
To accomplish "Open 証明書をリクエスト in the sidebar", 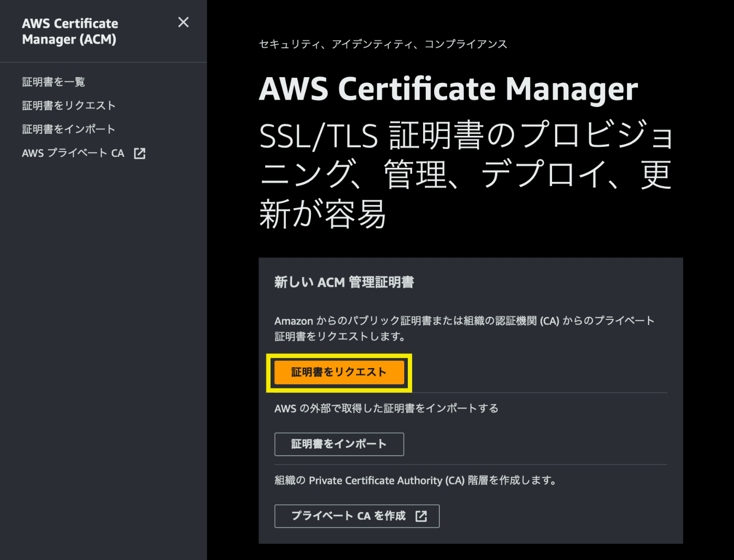I will (x=69, y=105).
